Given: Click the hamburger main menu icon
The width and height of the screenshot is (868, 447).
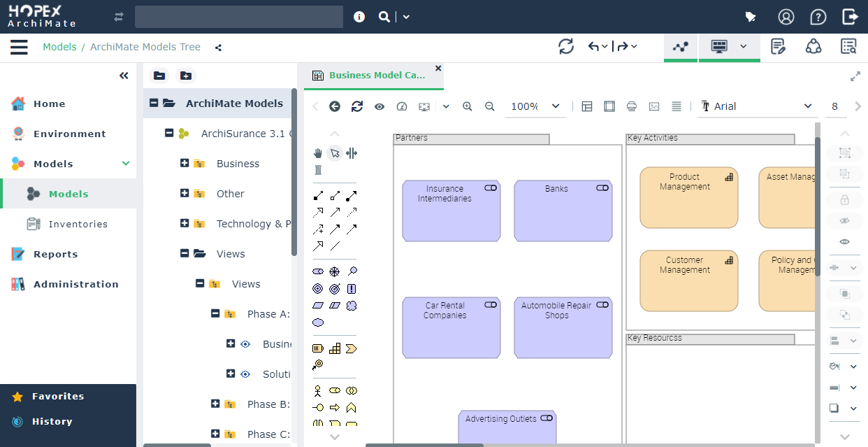Looking at the screenshot, I should click(19, 47).
